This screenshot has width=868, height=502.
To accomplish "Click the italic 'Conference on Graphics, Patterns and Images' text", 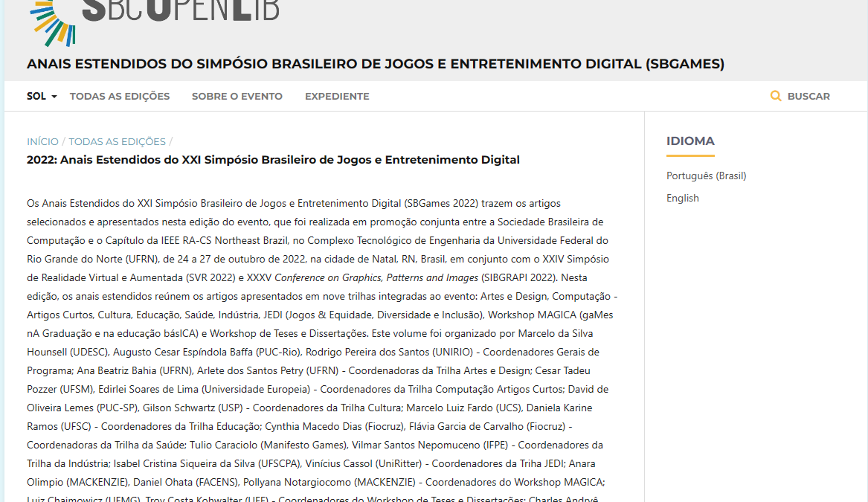I will pyautogui.click(x=376, y=278).
